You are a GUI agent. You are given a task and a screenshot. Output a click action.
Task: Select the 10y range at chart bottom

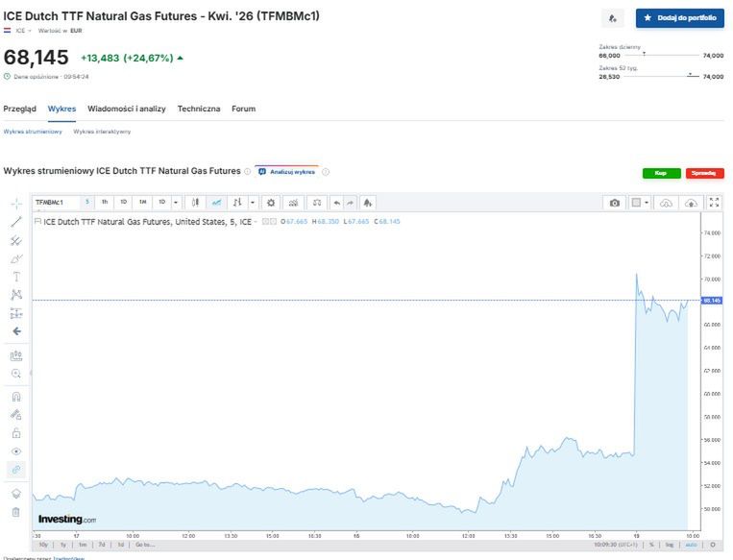point(43,545)
